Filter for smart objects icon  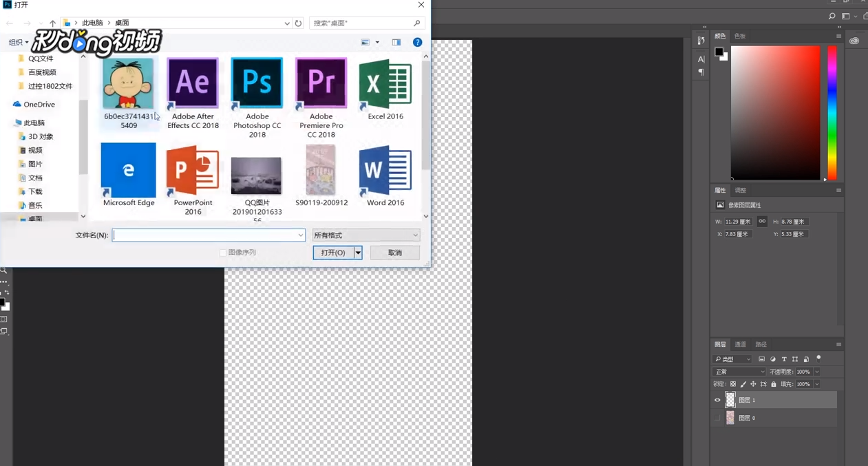tap(806, 359)
